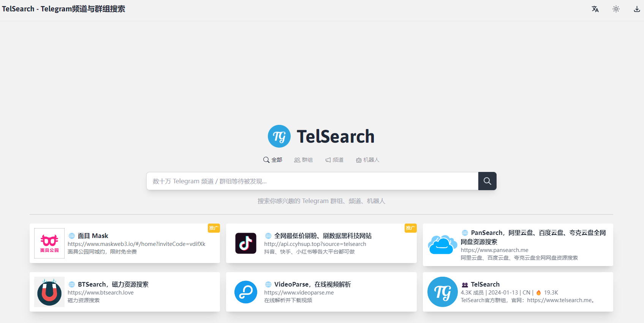This screenshot has width=644, height=323.
Task: Open the 面具 Mask title link
Action: [x=93, y=236]
